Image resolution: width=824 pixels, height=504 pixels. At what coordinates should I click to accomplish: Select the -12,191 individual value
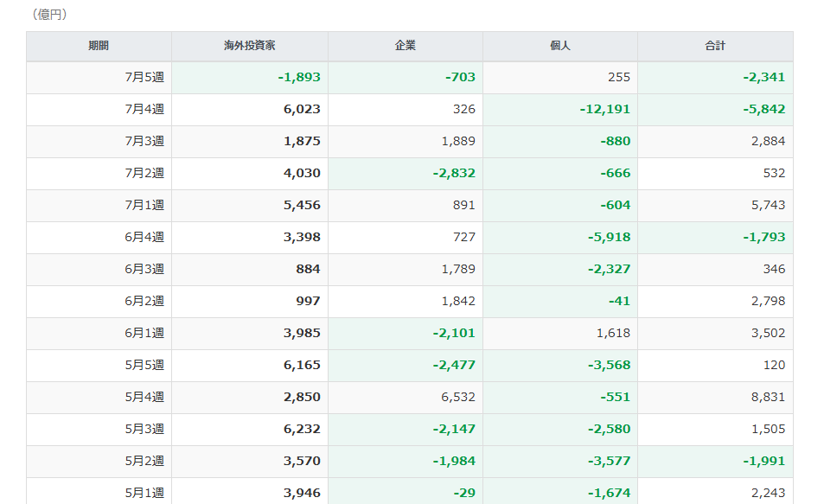tap(605, 109)
